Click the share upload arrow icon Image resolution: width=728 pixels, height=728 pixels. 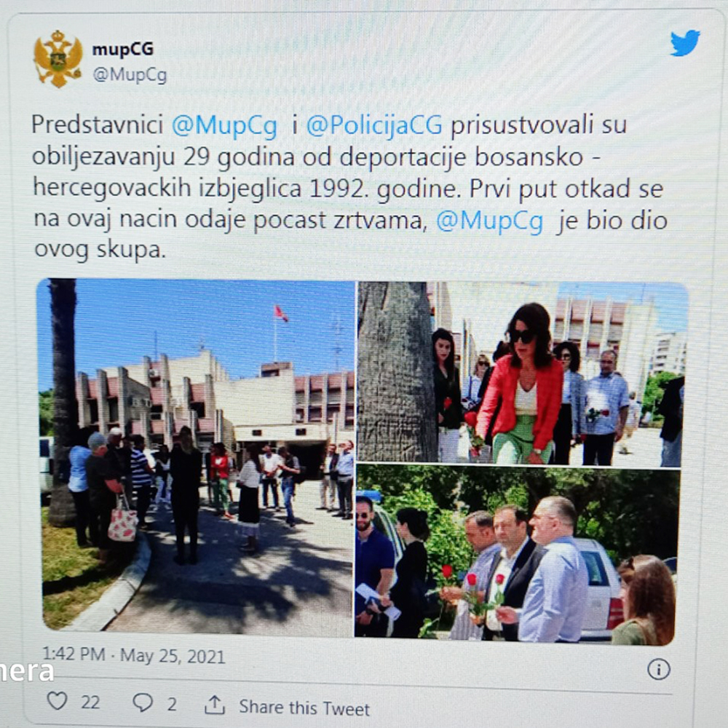point(215,705)
